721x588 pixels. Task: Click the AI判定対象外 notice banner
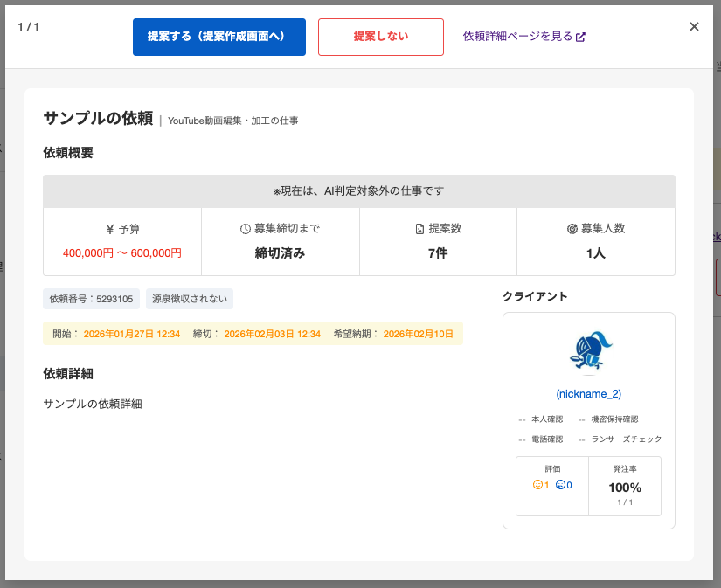[359, 190]
